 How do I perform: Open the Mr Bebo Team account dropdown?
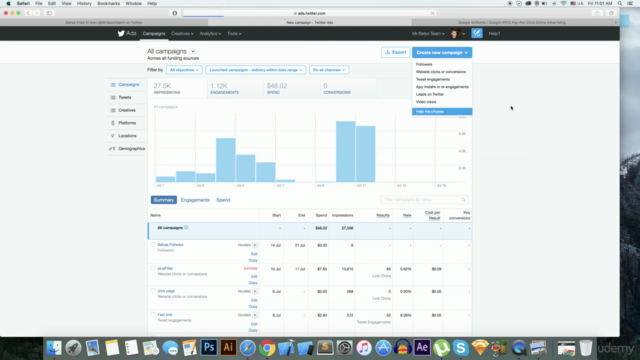428,33
